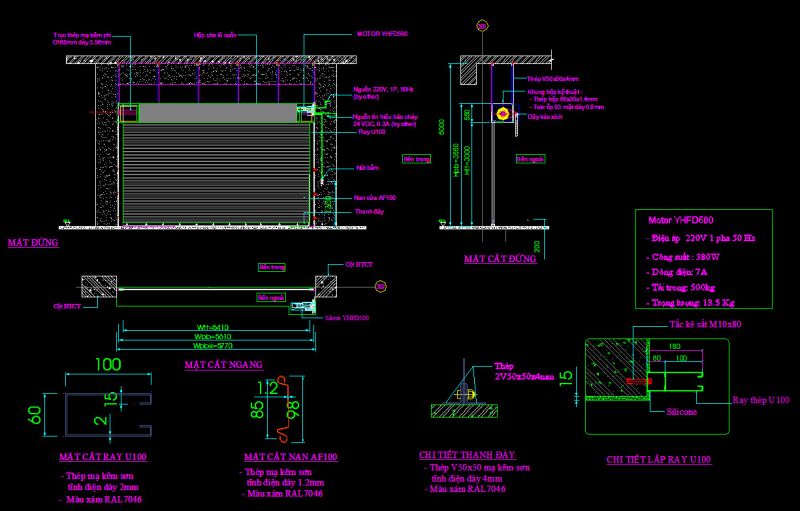Select the yellow motor circle in vertical section

point(503,113)
